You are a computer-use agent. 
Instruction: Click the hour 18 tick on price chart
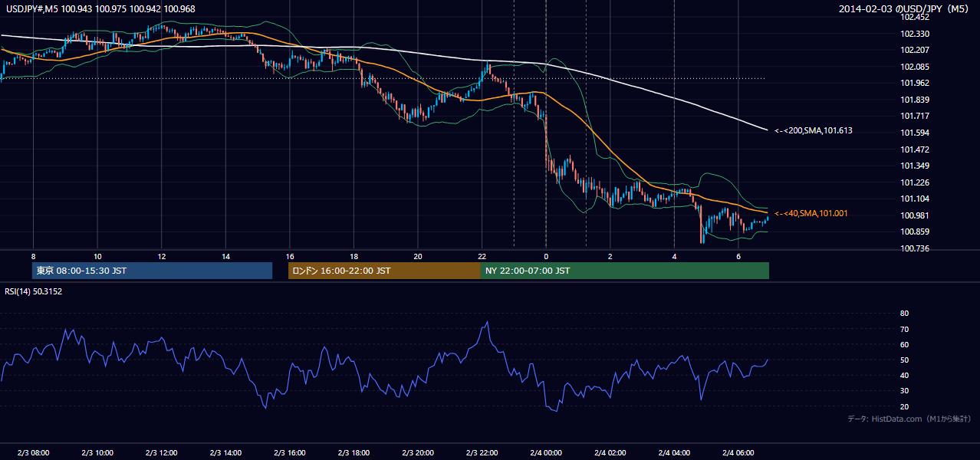point(354,256)
